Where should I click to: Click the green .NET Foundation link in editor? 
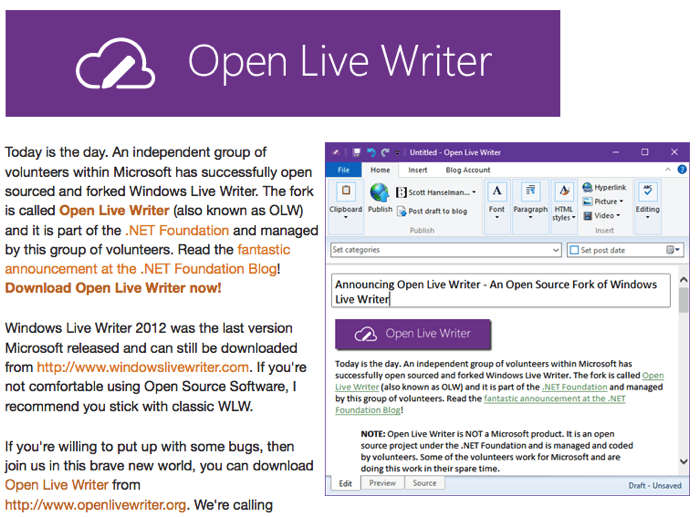tap(575, 387)
